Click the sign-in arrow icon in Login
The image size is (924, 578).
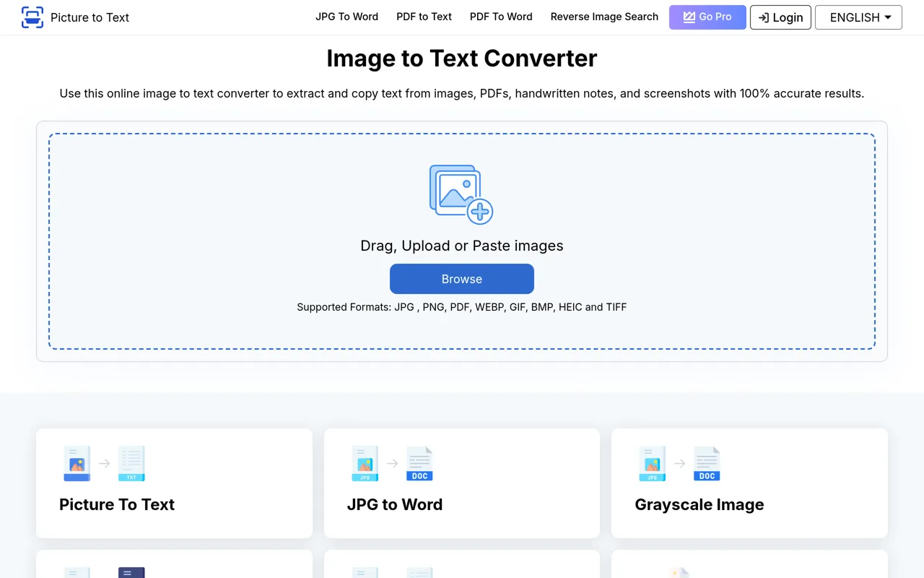click(x=764, y=17)
